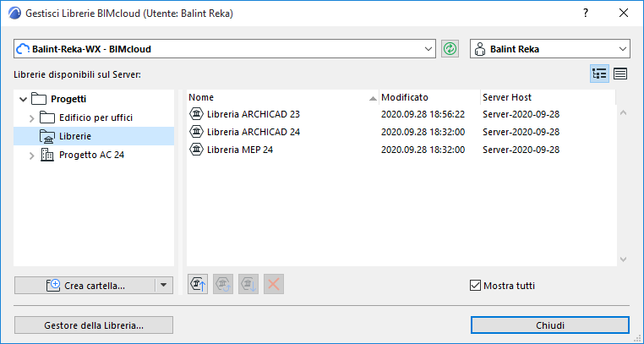Click the Edificio per uffici folder icon
Viewport: 644px width, 344px height.
(x=47, y=117)
